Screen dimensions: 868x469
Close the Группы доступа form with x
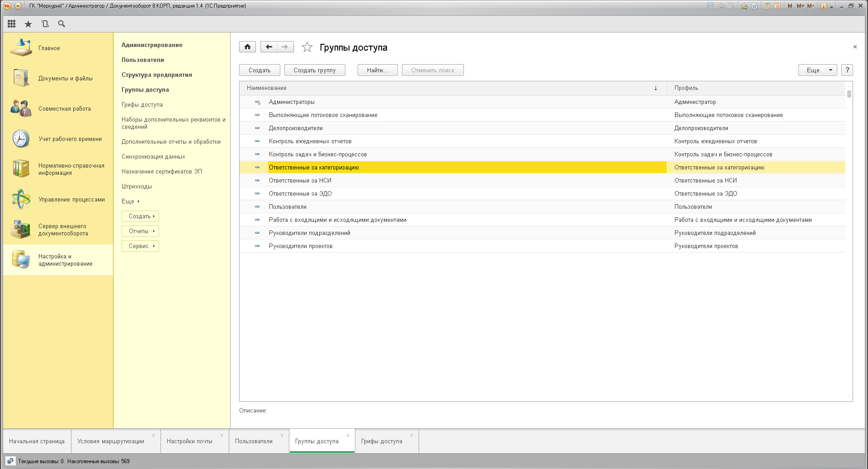[855, 47]
